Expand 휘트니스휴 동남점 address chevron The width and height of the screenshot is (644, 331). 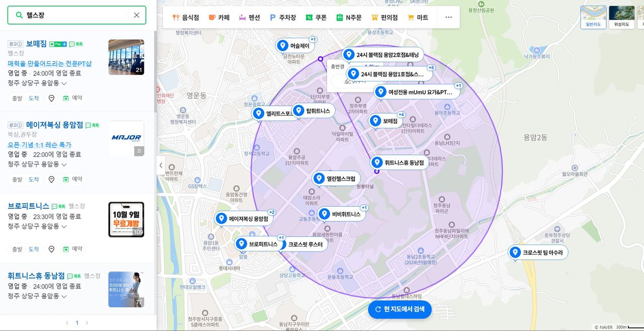[x=64, y=296]
